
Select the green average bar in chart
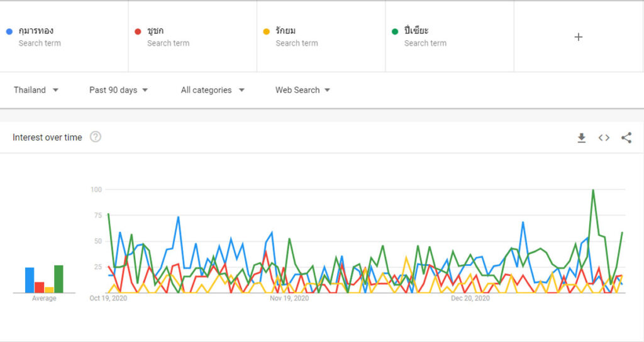(x=58, y=279)
